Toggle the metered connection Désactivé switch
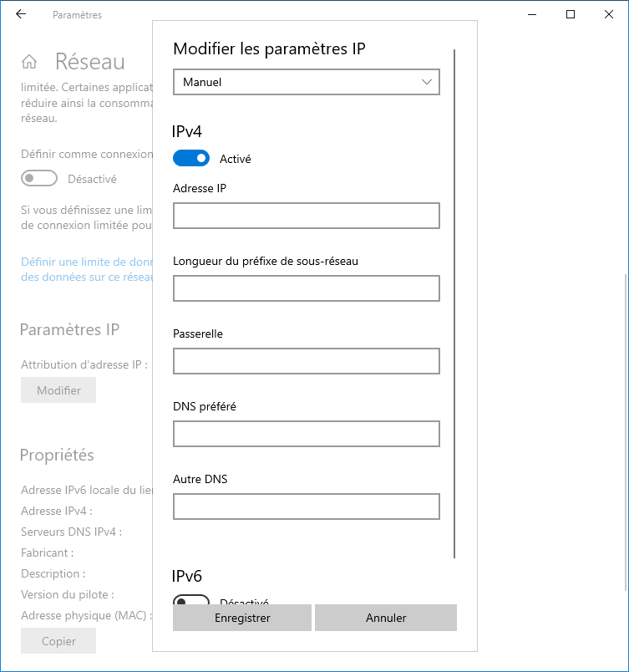The width and height of the screenshot is (629, 672). click(39, 178)
